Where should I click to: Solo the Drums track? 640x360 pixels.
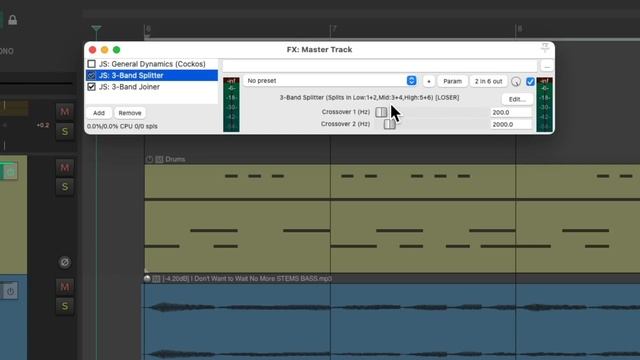pos(64,187)
